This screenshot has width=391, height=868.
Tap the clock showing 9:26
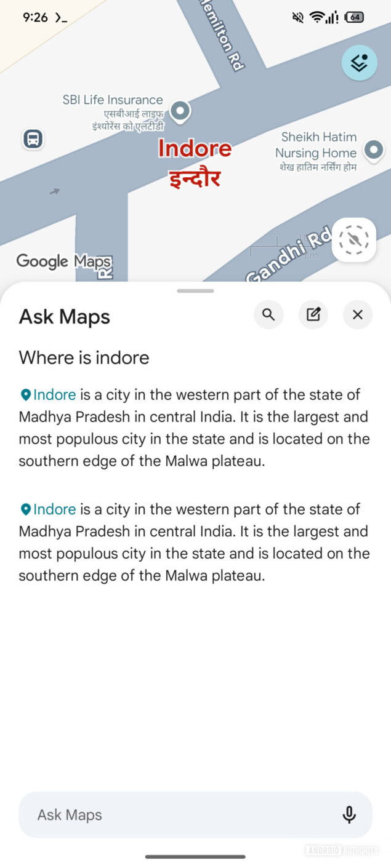(35, 17)
